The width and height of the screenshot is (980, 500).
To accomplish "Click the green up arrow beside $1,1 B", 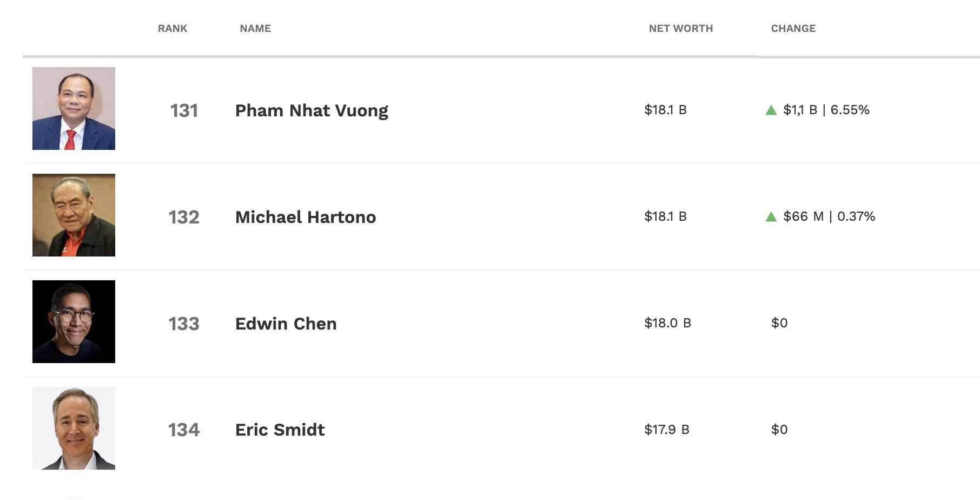I will click(x=771, y=110).
